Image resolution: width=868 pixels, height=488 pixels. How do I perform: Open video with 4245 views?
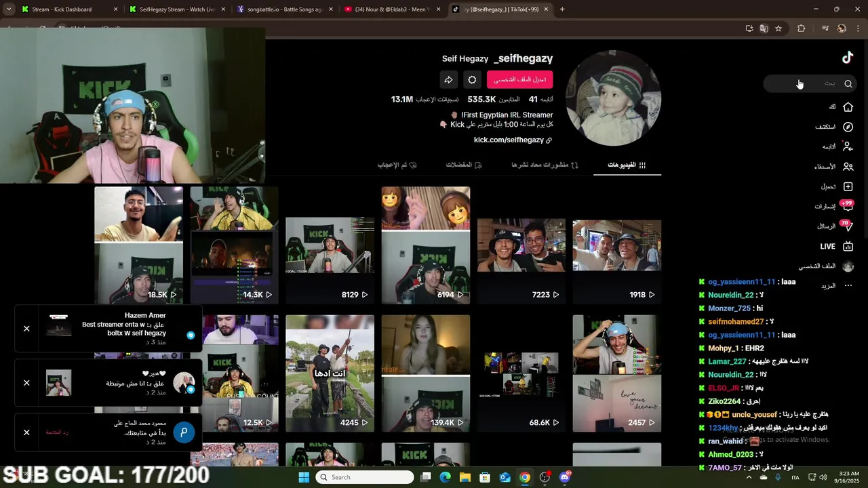[x=330, y=373]
